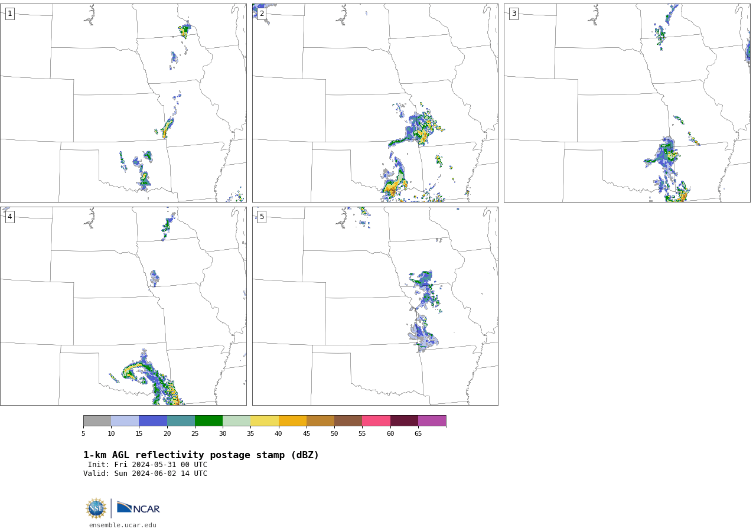Click the yellow 35-40 dBZ swatch

click(x=265, y=421)
